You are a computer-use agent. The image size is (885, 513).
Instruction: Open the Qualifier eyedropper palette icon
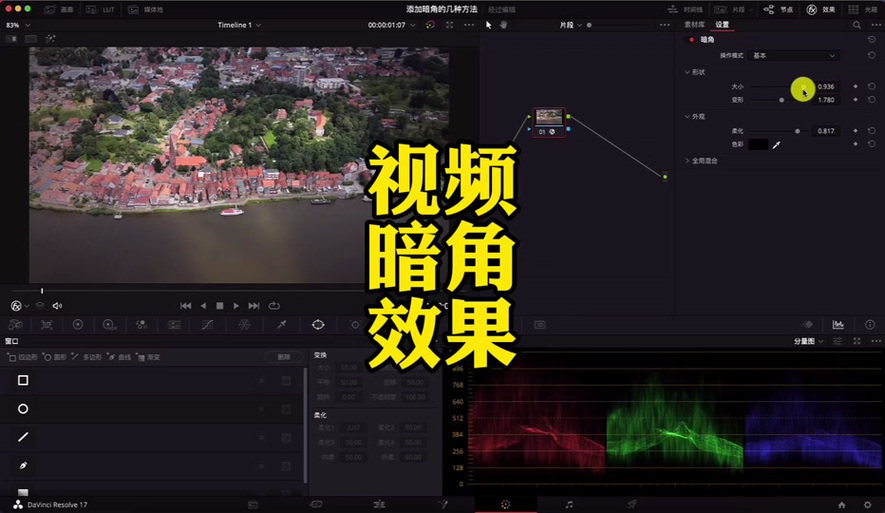[281, 325]
